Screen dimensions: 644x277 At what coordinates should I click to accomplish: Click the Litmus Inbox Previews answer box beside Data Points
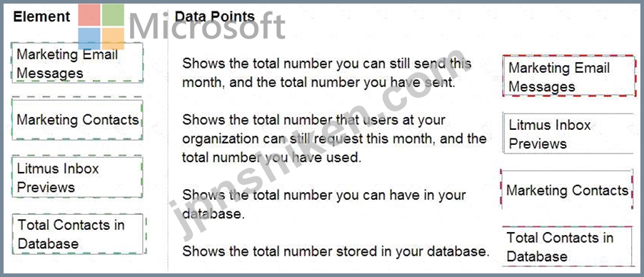(x=569, y=134)
